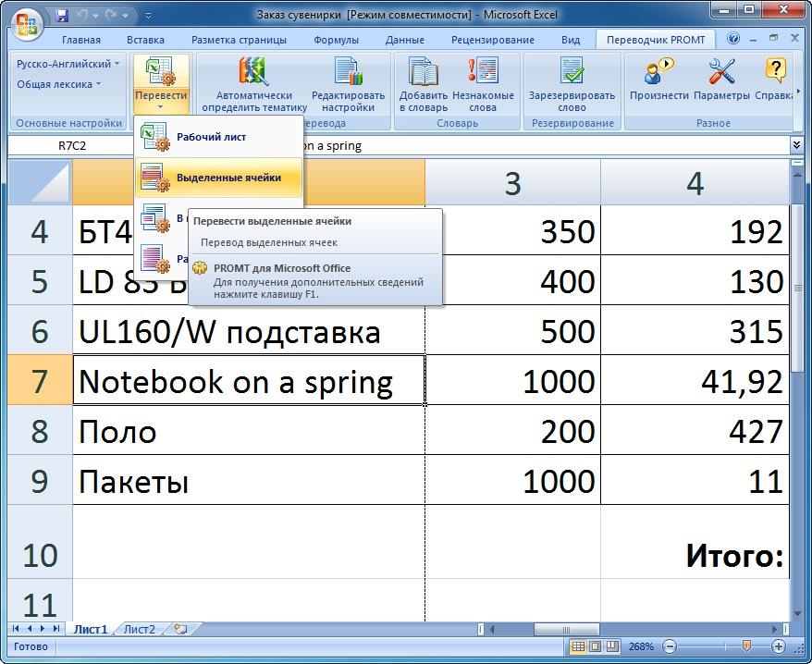Screen dimensions: 812x664
Task: Click the horizontal scrollbar thumb
Action: pyautogui.click(x=566, y=629)
